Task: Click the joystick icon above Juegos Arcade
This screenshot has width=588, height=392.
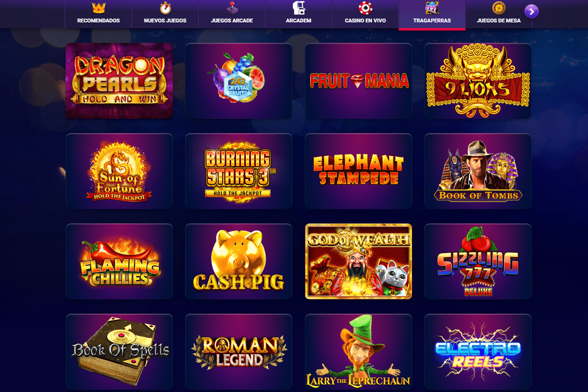Action: pos(232,8)
